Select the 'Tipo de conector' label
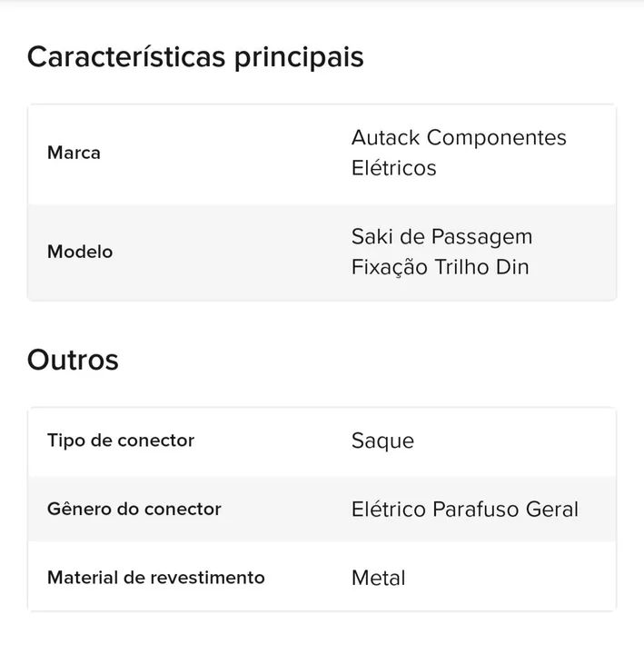The width and height of the screenshot is (644, 654). click(x=121, y=441)
